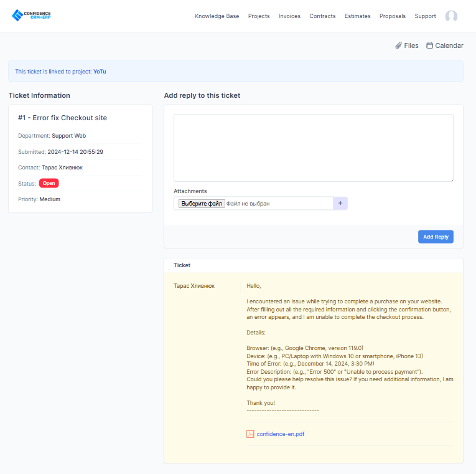
Task: Click the red Open status badge
Action: click(49, 183)
